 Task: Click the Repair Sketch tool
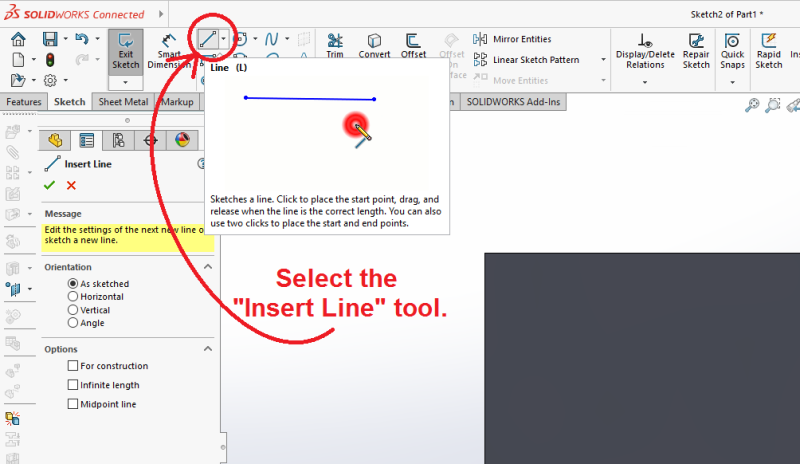pyautogui.click(x=696, y=51)
